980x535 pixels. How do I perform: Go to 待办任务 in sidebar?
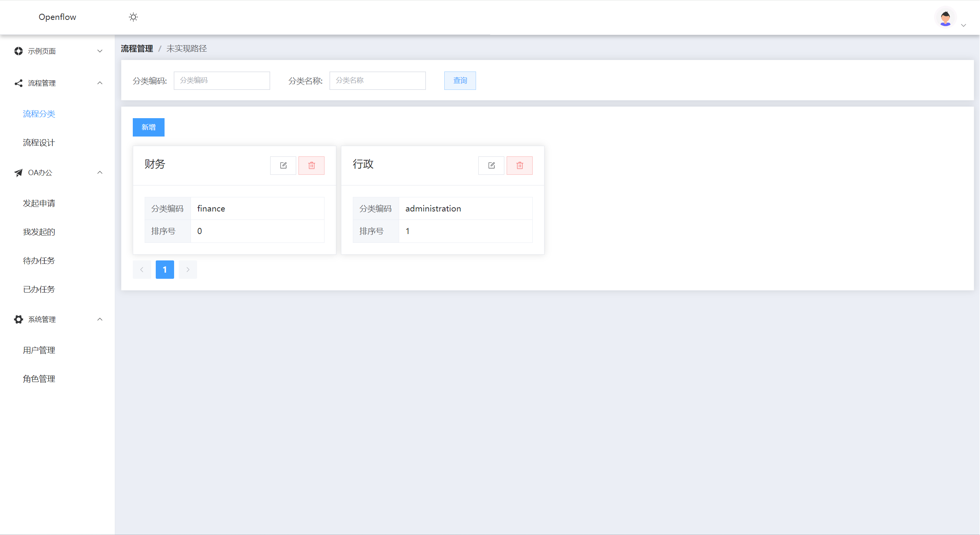click(39, 261)
